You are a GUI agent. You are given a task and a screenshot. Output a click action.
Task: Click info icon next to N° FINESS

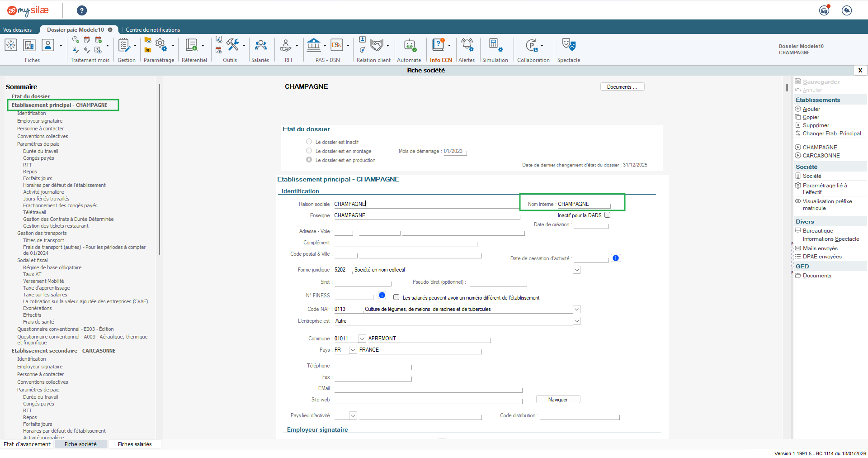tap(382, 295)
